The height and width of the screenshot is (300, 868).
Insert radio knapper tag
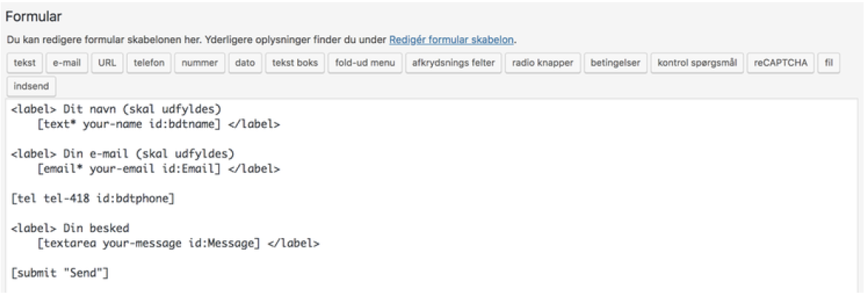[542, 63]
